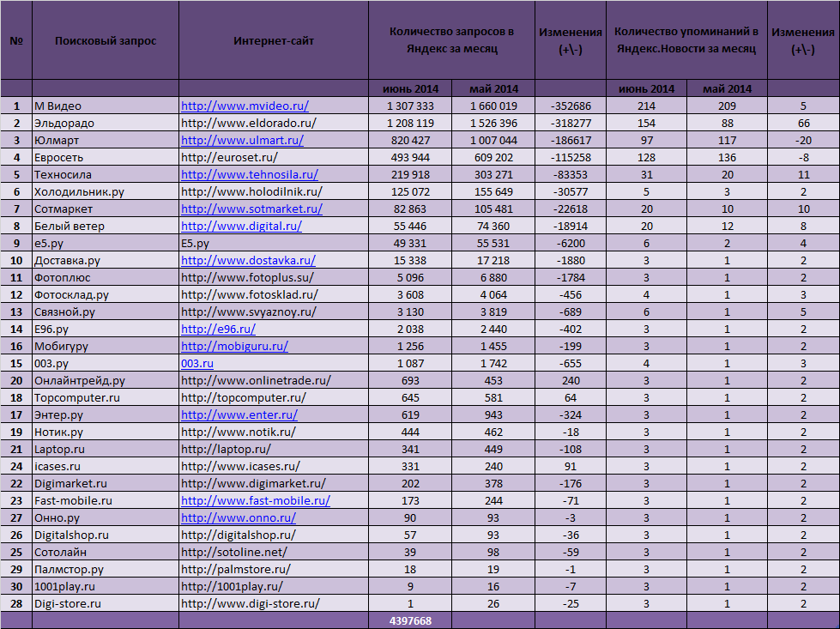Select the 'Digi-store.ru' query cell
840x629 pixels.
tap(67, 604)
